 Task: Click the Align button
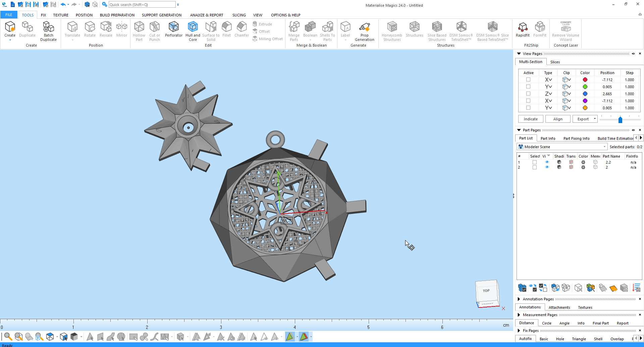pyautogui.click(x=558, y=119)
